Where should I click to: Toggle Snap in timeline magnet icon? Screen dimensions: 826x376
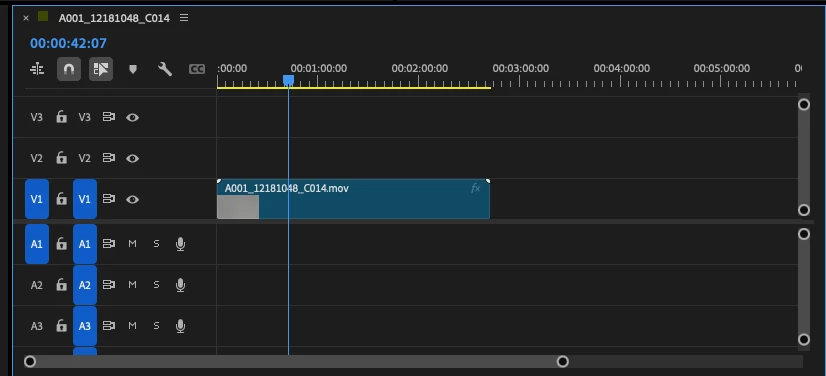click(69, 69)
